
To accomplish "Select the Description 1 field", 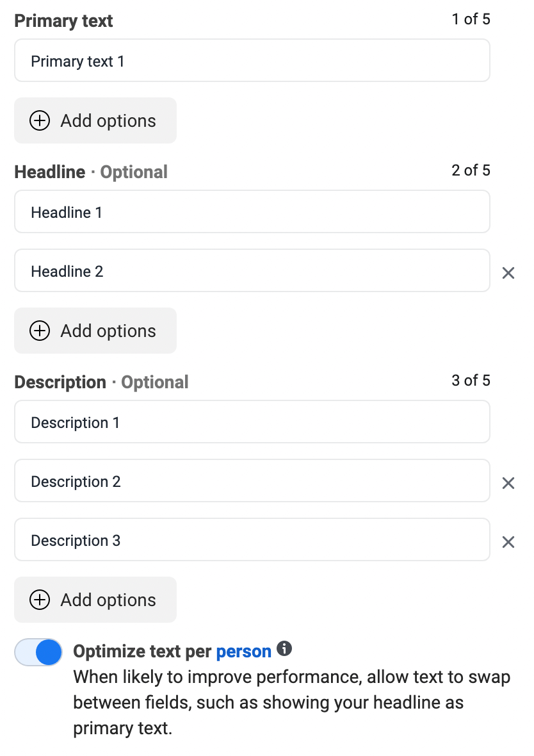I will [x=252, y=422].
